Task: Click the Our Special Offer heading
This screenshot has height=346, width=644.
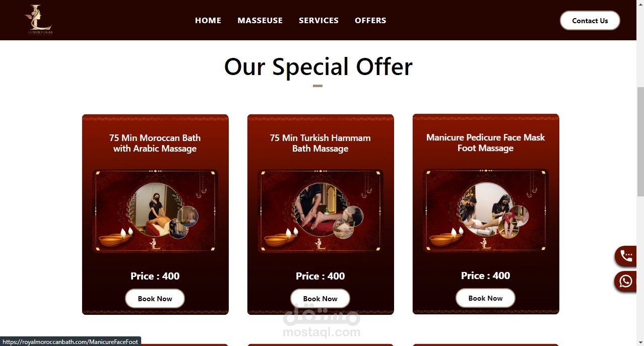Action: [318, 66]
